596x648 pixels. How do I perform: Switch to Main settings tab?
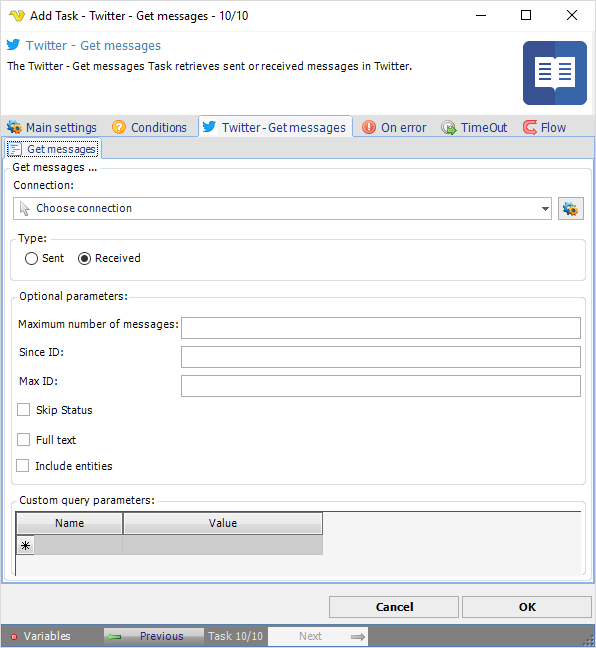point(52,127)
